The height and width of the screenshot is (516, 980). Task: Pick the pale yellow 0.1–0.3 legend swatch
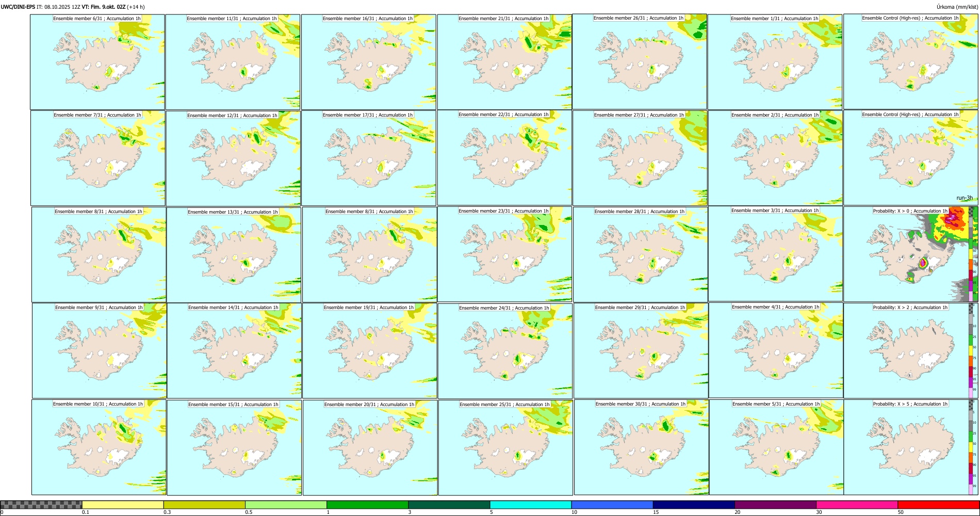pos(123,505)
